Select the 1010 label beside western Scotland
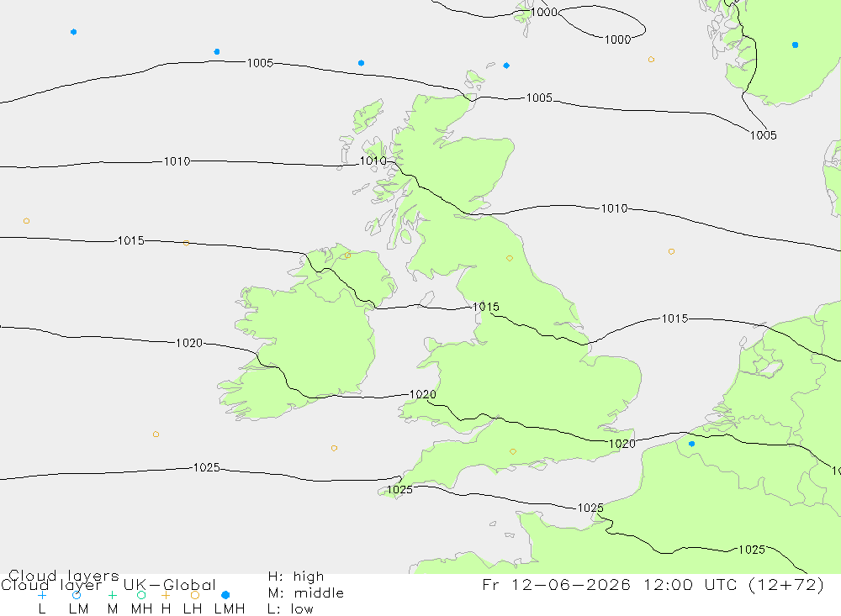841x616 pixels. (x=373, y=161)
